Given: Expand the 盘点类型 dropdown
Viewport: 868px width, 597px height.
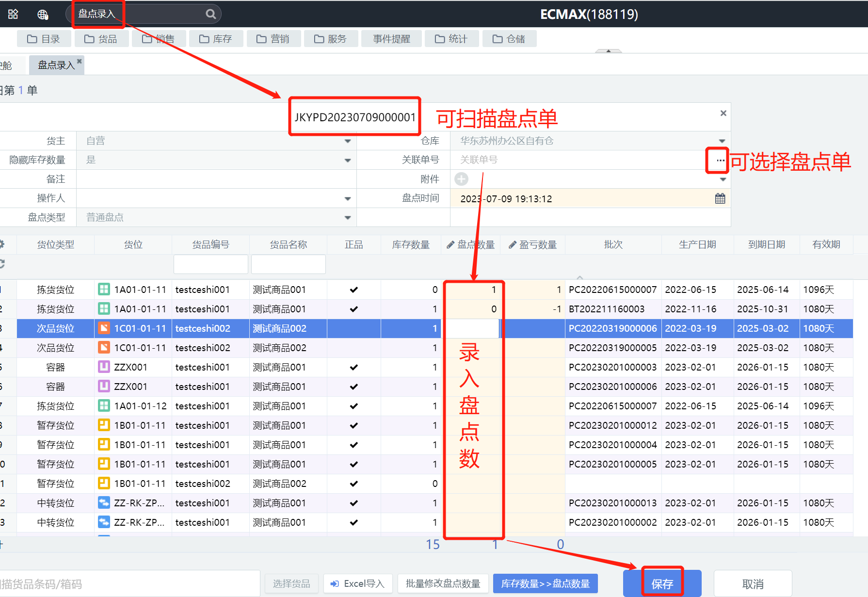Looking at the screenshot, I should [x=348, y=218].
